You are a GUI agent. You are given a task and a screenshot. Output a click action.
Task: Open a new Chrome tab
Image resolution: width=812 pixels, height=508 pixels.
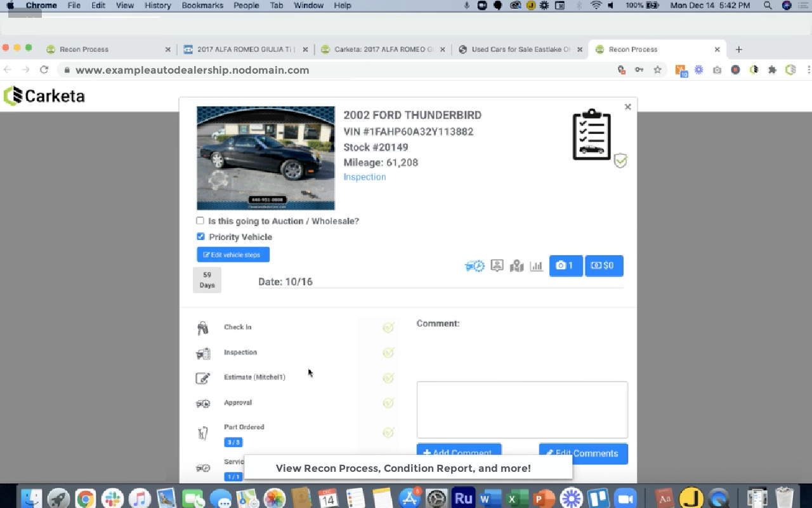tap(738, 49)
